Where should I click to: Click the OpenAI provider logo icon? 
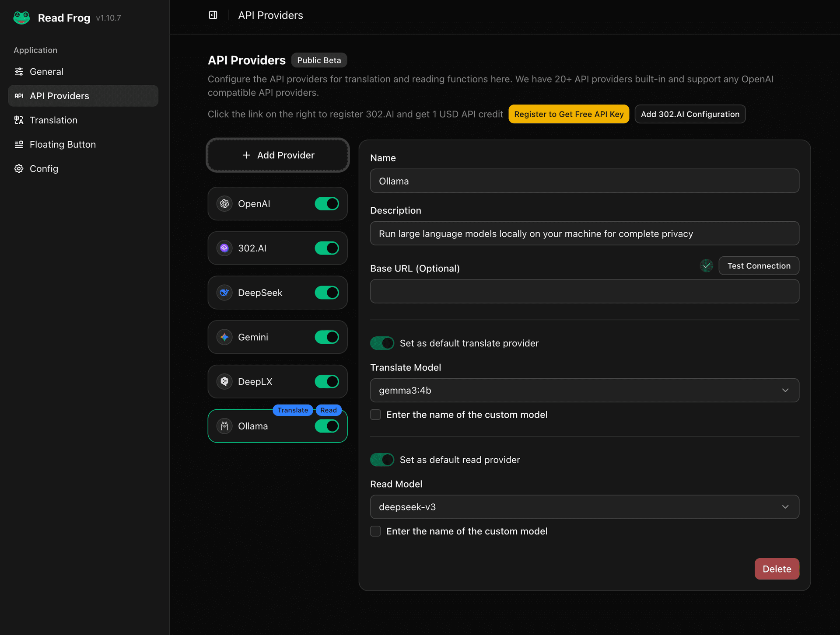point(224,204)
